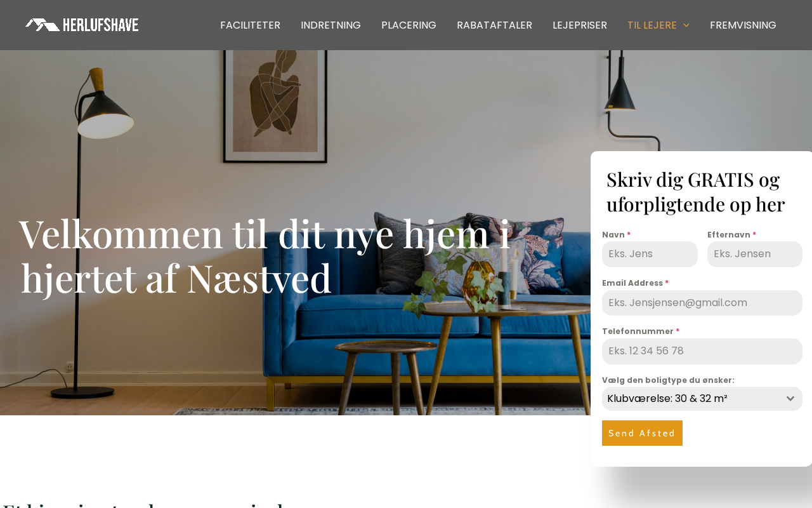
Task: Open the Placering navigation link
Action: [409, 25]
